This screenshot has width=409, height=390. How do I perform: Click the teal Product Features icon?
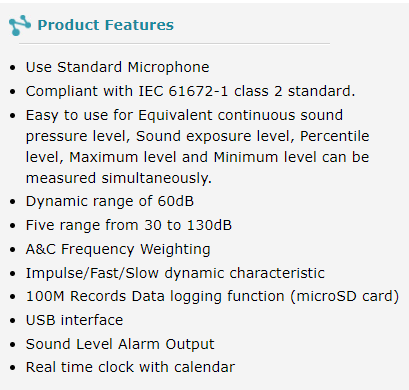20,25
